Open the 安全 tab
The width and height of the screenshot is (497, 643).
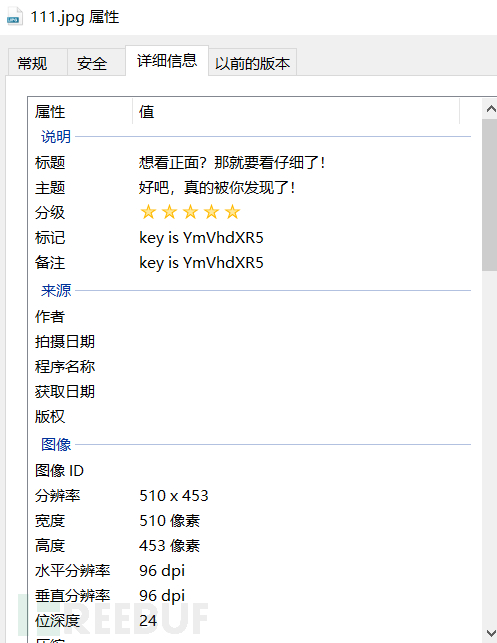tap(96, 62)
